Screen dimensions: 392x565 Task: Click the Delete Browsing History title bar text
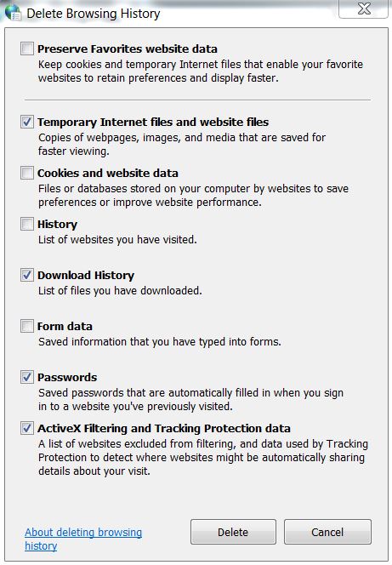94,14
